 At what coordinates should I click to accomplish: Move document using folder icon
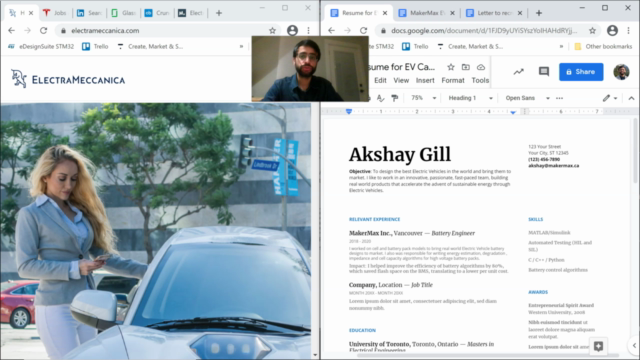click(x=466, y=67)
